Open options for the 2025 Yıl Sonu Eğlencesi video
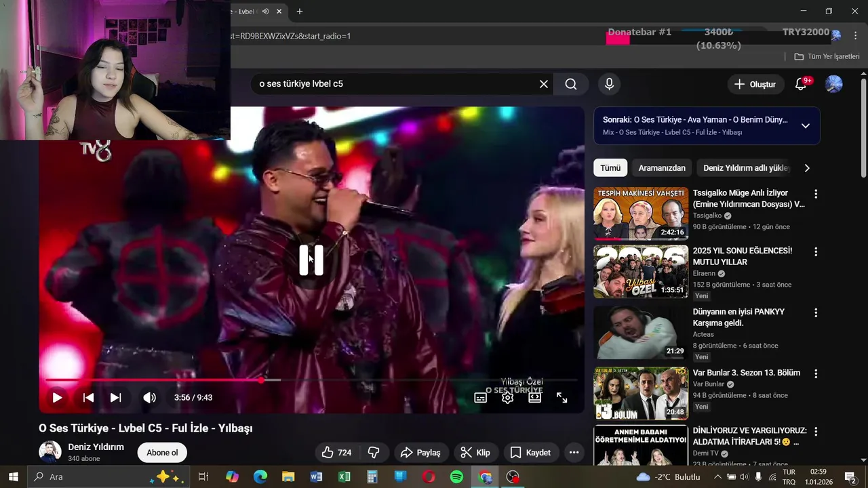Viewport: 868px width, 488px height. point(816,251)
